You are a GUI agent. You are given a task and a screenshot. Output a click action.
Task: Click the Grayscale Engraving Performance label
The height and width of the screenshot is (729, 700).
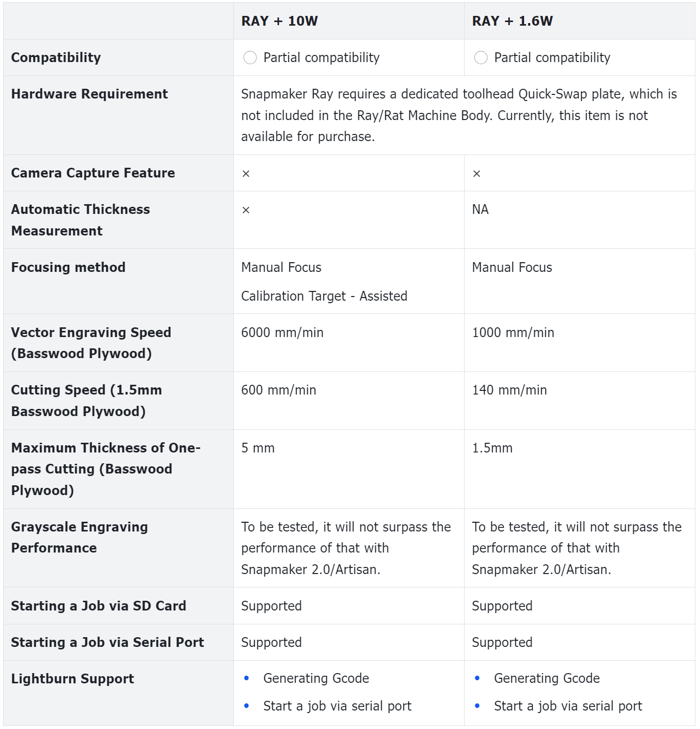click(x=79, y=537)
